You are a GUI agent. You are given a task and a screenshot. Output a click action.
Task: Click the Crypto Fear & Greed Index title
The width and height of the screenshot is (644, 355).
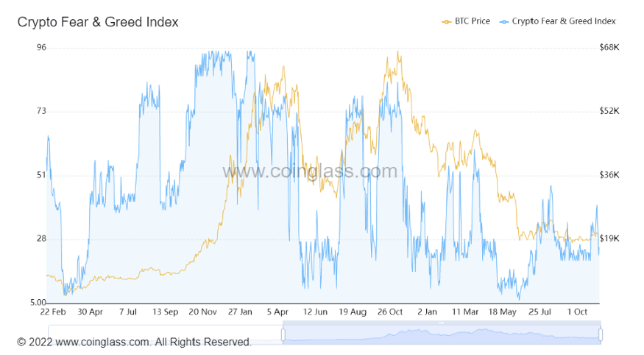tap(98, 22)
